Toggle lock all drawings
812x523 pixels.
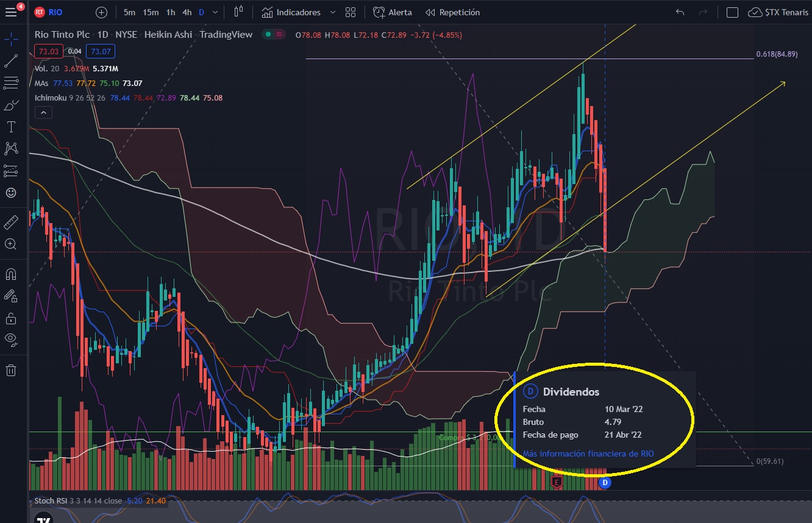click(x=11, y=318)
